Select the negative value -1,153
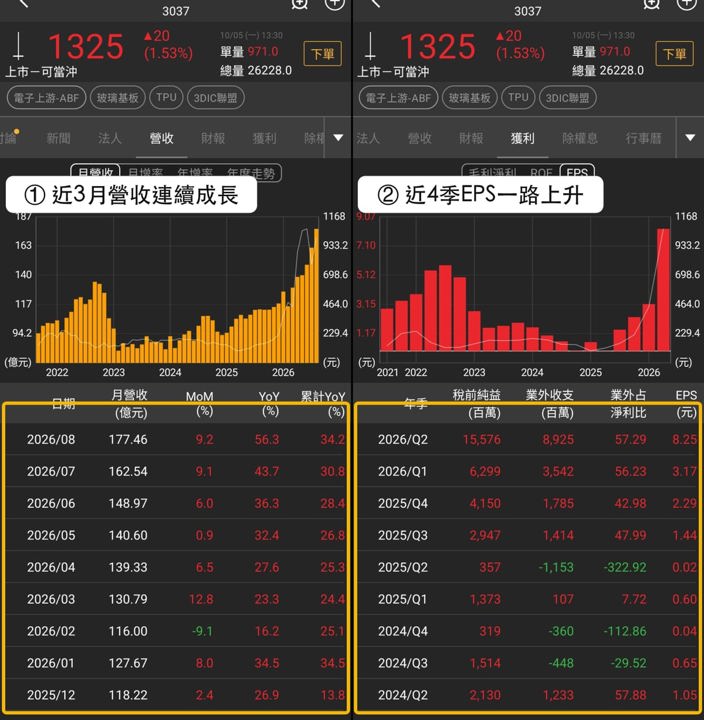The image size is (704, 720). 556,567
